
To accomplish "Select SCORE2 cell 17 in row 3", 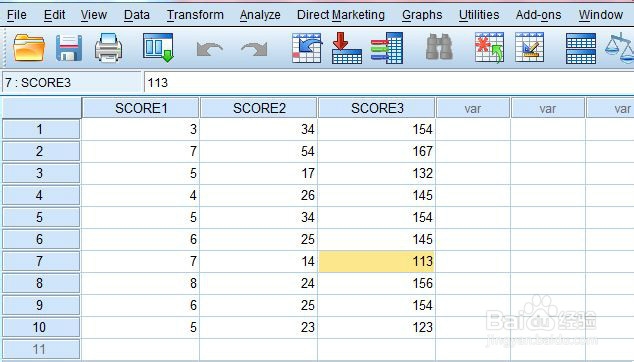I will [x=259, y=173].
